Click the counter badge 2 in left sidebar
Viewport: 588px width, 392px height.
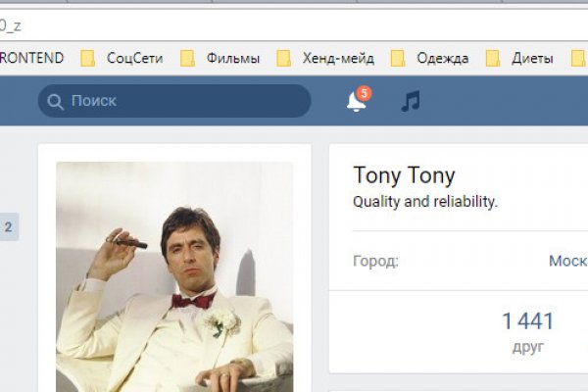tap(9, 227)
